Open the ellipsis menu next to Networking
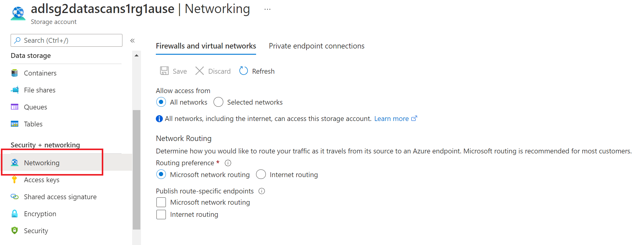Image resolution: width=644 pixels, height=245 pixels. 267,8
